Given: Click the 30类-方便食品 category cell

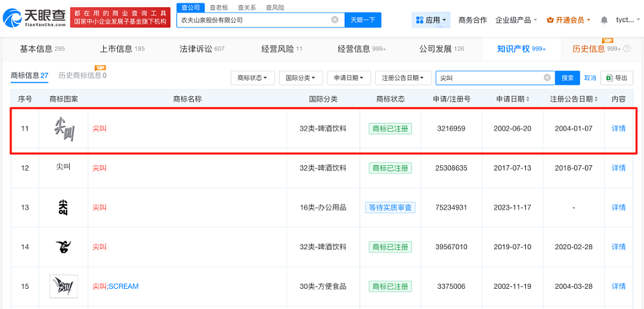Looking at the screenshot, I should 323,286.
